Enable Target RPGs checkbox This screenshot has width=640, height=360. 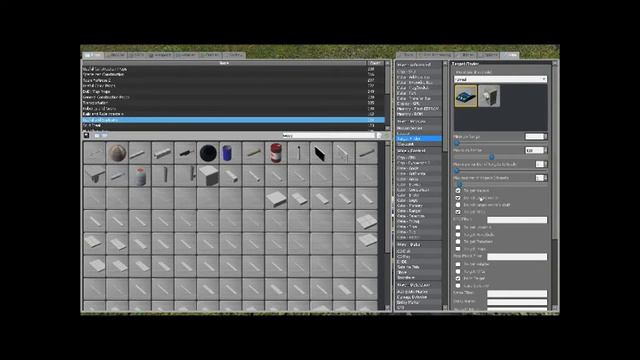(x=458, y=271)
